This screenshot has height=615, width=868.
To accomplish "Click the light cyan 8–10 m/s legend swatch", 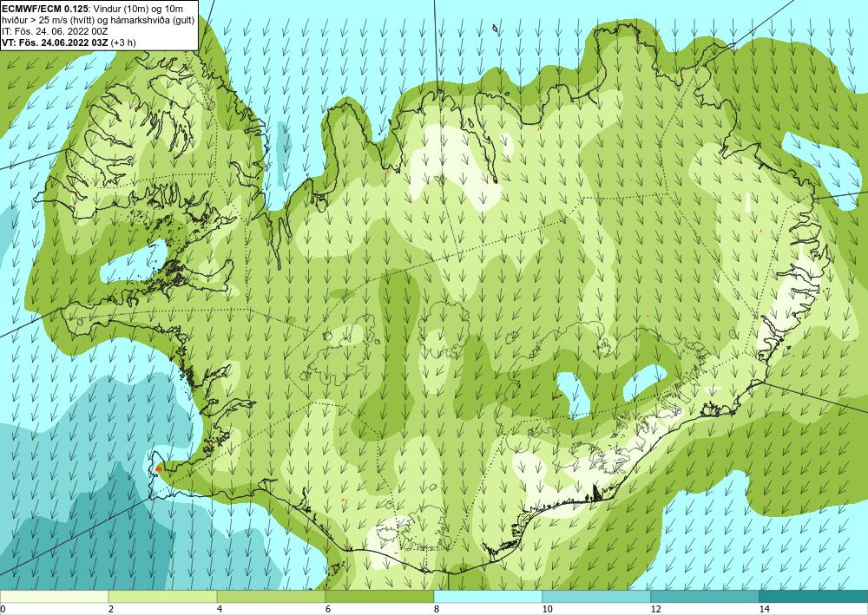I will (488, 596).
